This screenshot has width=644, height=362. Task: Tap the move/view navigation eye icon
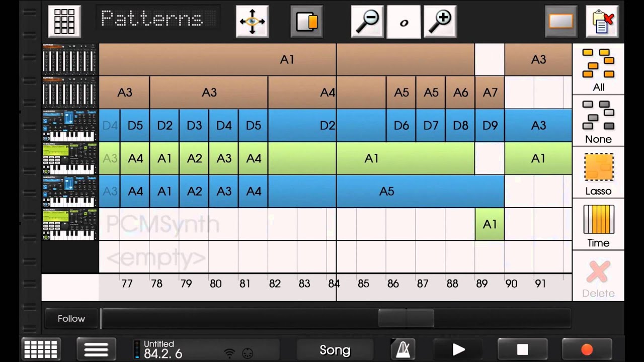point(252,21)
